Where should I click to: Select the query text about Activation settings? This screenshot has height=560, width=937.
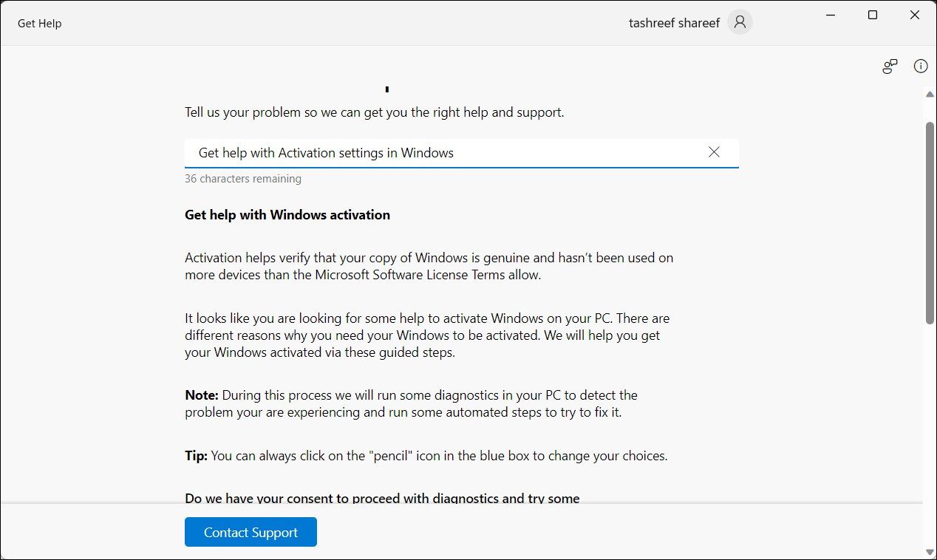click(325, 152)
